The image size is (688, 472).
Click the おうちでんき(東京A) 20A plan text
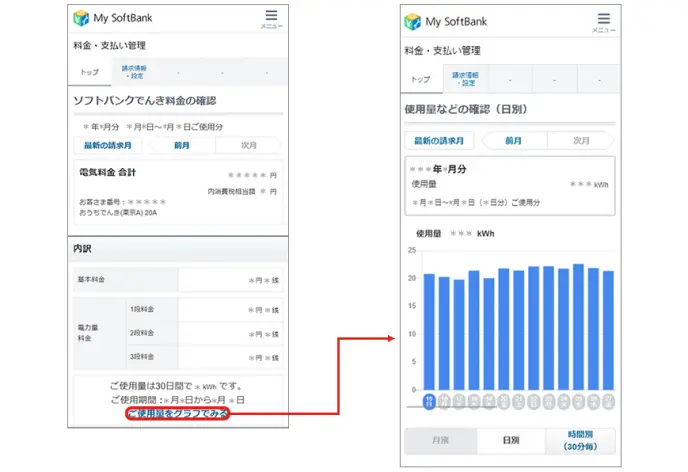[x=118, y=212]
